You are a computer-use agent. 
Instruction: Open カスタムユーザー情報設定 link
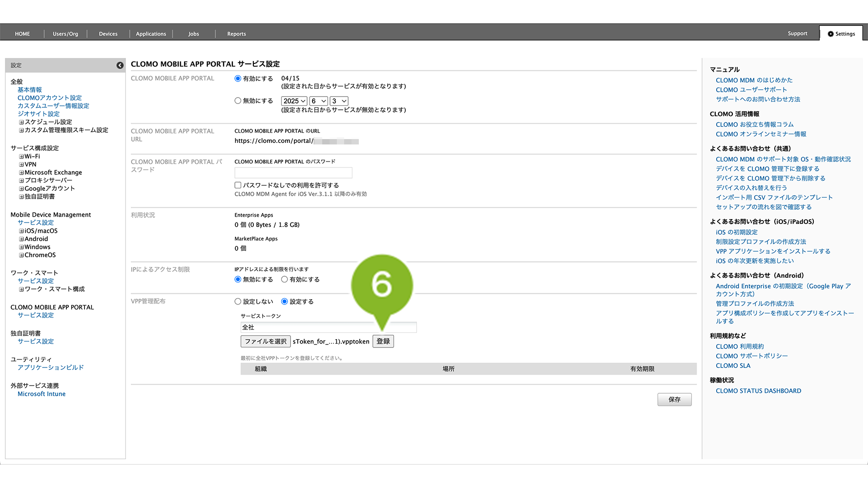tap(53, 106)
